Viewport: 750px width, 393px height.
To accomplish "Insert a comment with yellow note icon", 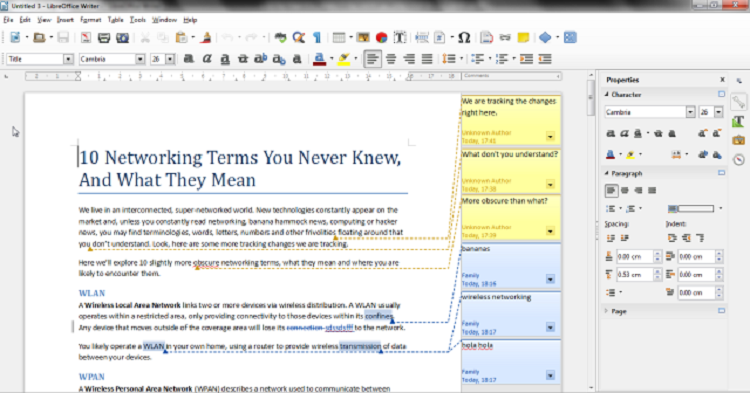I will [x=523, y=37].
